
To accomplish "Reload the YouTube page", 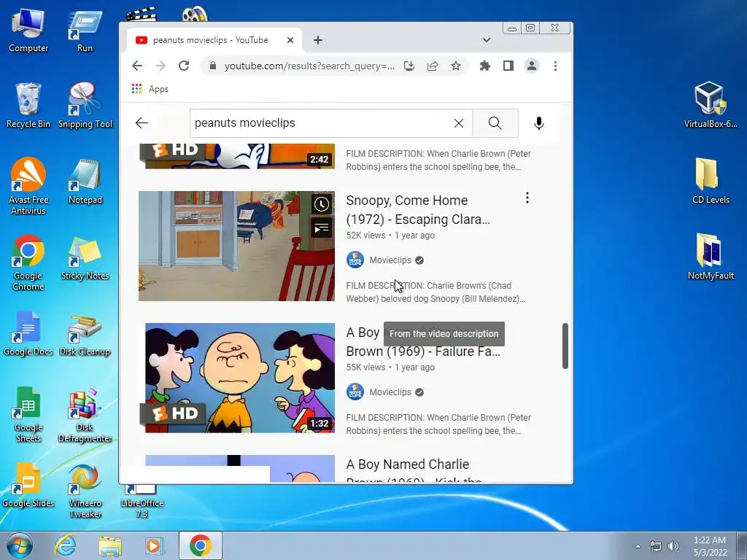I will 184,66.
